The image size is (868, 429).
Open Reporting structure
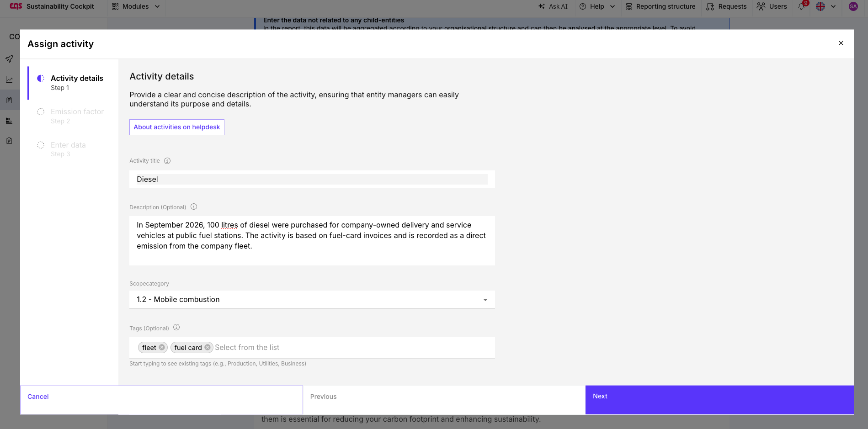pyautogui.click(x=660, y=6)
